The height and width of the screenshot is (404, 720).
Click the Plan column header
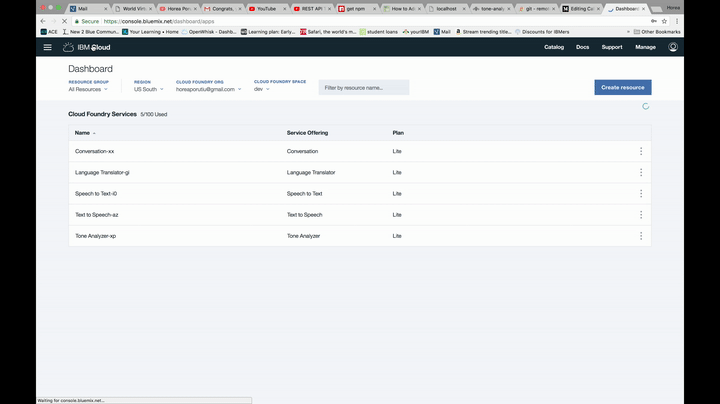[398, 133]
